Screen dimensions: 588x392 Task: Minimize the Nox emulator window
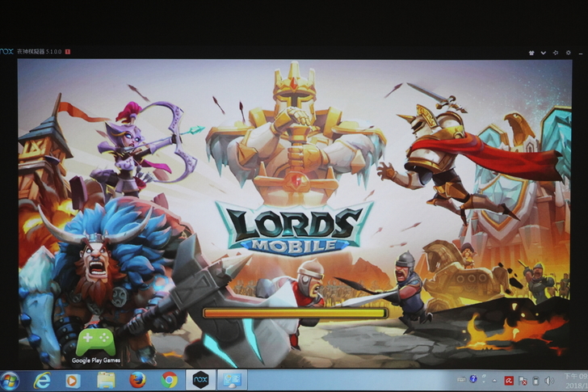(581, 53)
